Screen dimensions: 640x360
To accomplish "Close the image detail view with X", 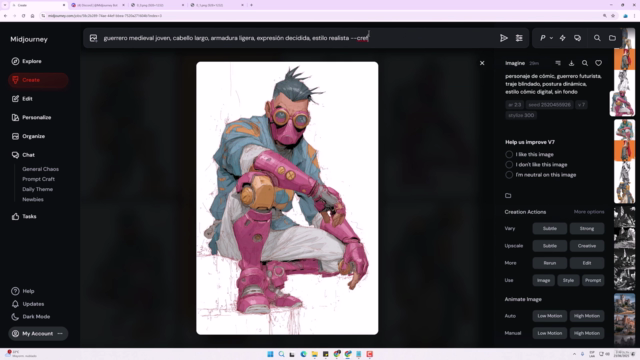I will [482, 63].
